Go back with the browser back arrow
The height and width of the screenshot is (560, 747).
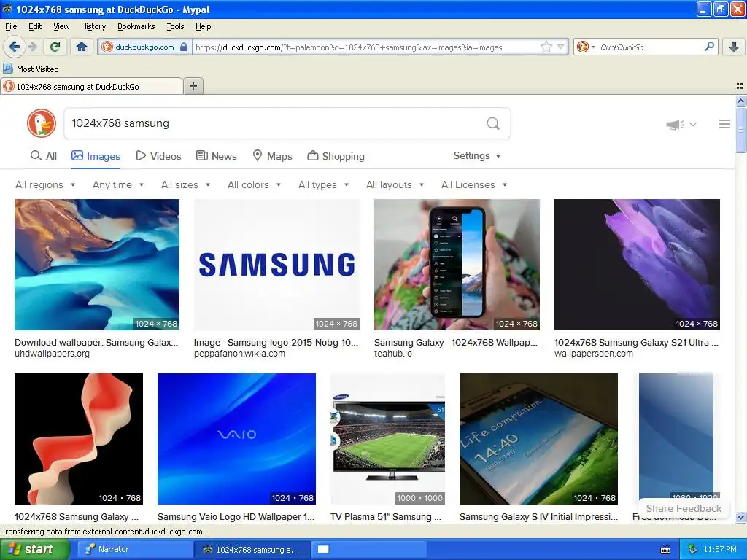(x=13, y=47)
